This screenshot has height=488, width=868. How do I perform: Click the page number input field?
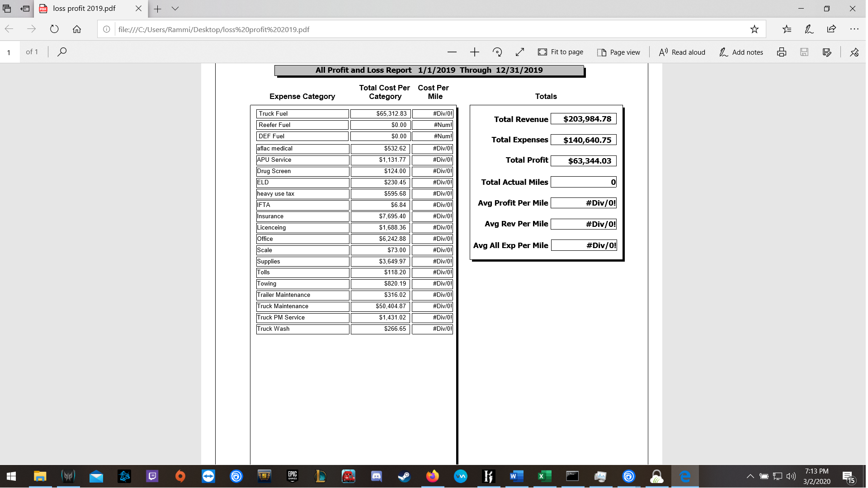pyautogui.click(x=10, y=52)
